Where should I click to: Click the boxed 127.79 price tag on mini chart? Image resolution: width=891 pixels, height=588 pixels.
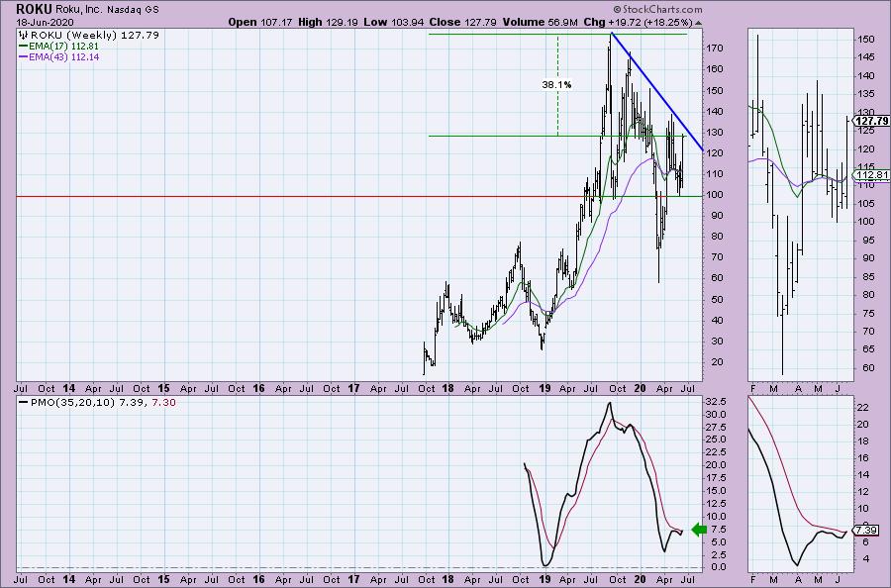pyautogui.click(x=871, y=121)
